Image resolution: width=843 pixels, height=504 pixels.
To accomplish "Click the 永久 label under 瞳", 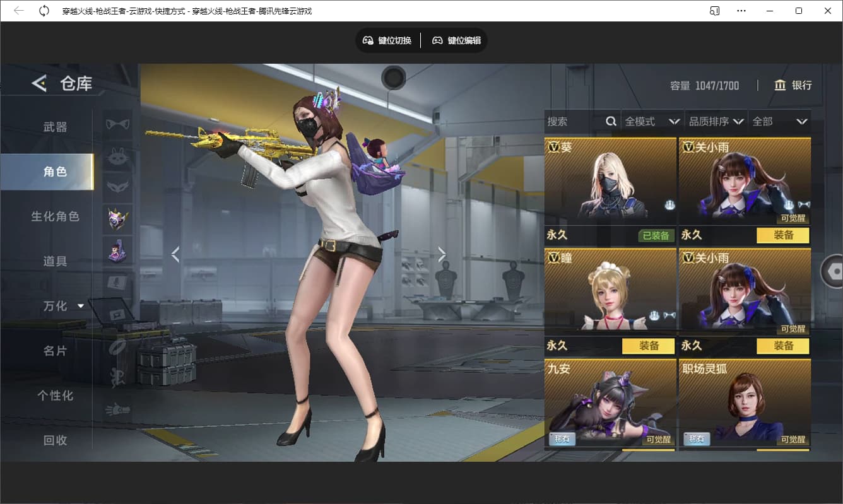I will click(x=557, y=346).
